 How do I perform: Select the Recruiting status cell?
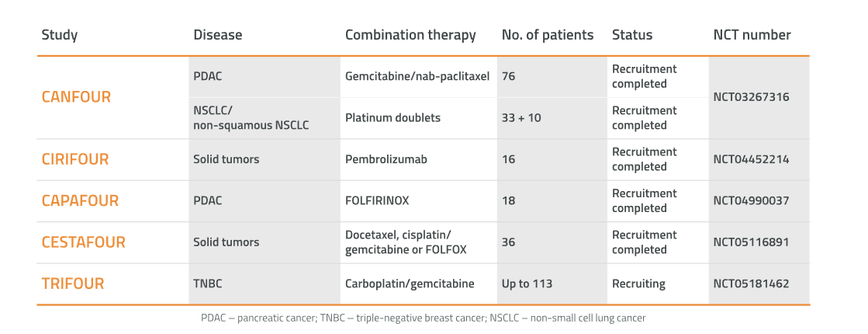tap(638, 284)
